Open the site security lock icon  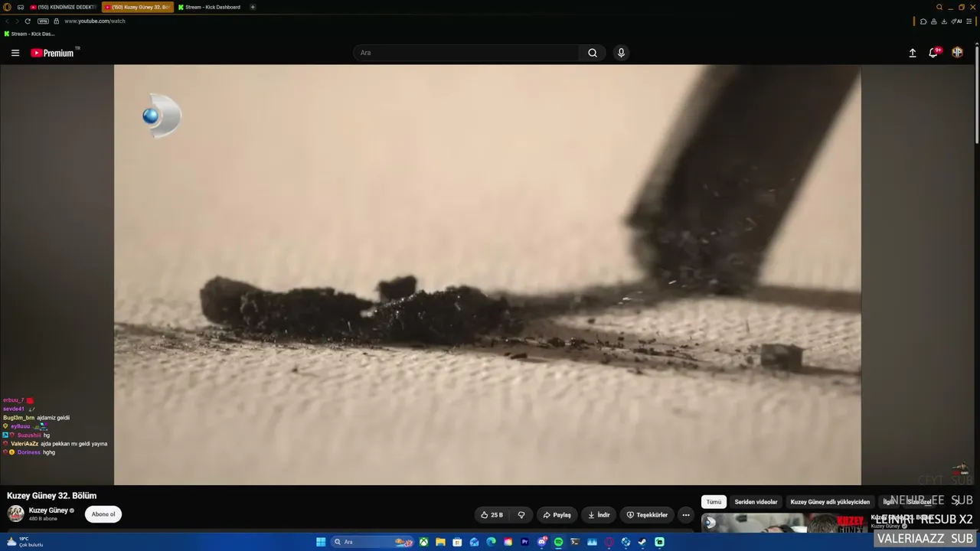56,21
